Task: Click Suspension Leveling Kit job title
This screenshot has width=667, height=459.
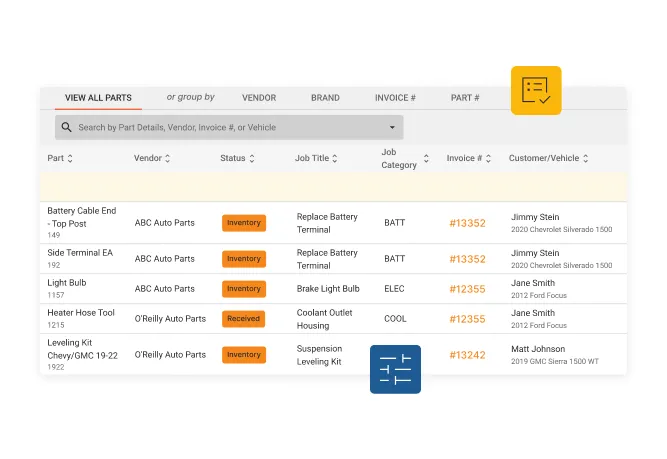Action: point(319,355)
